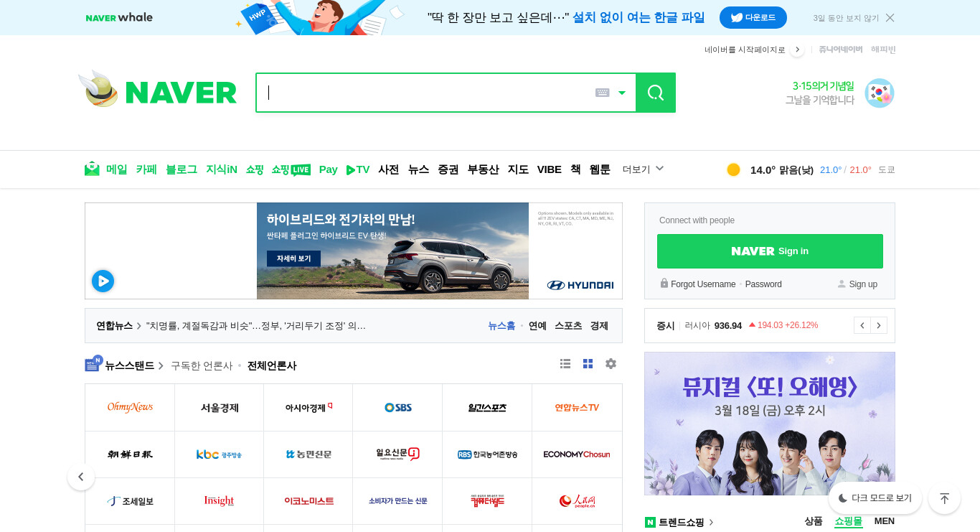The image size is (980, 532).
Task: Click the Hyundai car ad image
Action: point(393,251)
